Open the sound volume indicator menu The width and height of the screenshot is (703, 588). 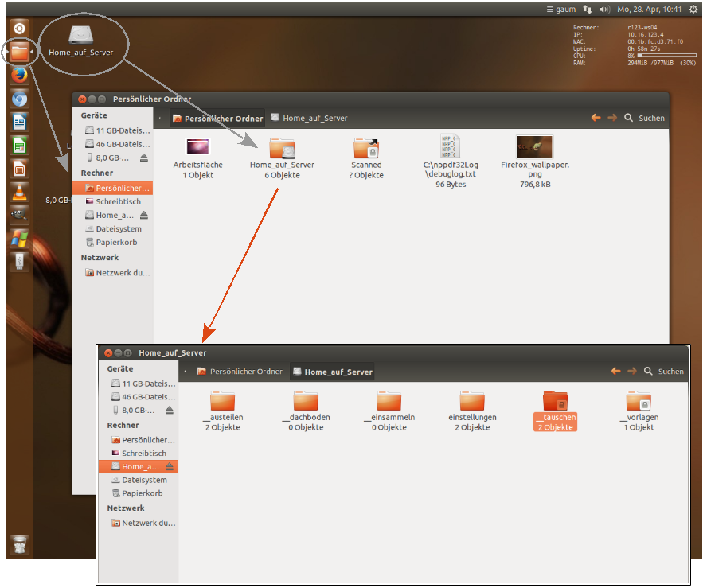coord(604,10)
